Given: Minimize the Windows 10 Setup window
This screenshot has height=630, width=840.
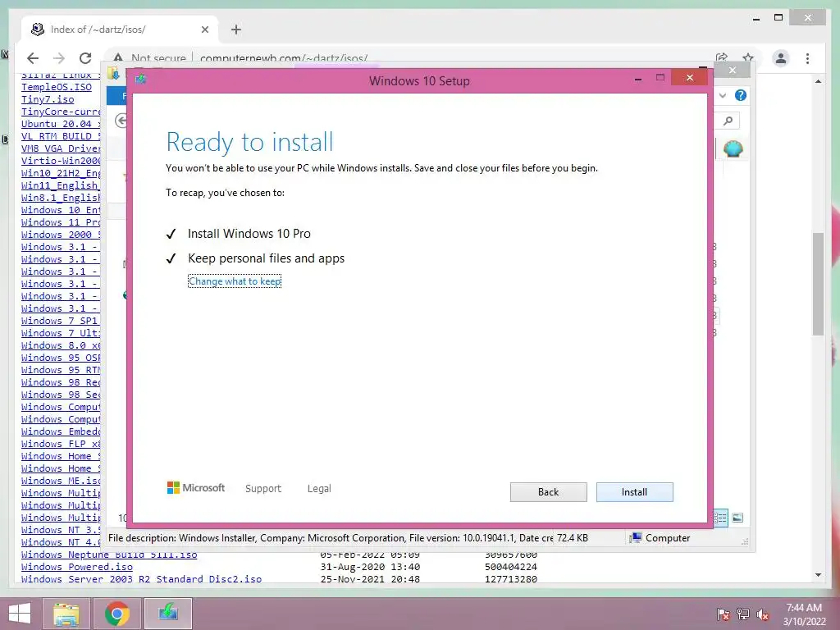Looking at the screenshot, I should [x=638, y=79].
